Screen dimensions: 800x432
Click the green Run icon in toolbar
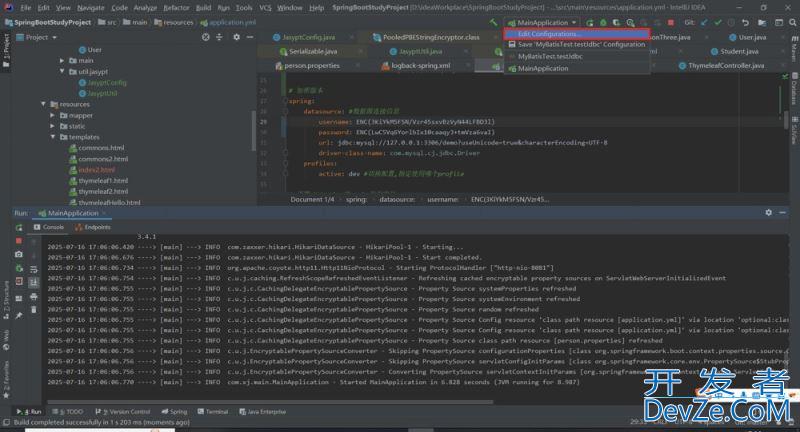tap(590, 22)
